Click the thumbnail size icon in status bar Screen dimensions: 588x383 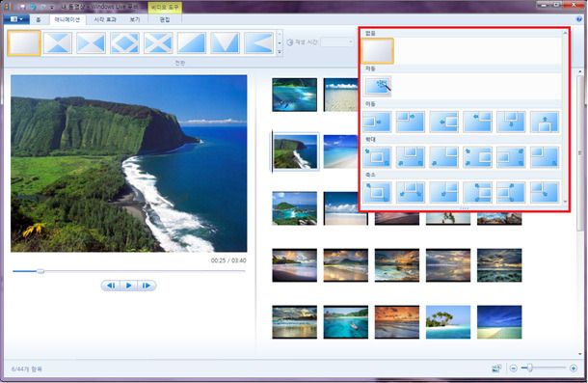tap(496, 369)
